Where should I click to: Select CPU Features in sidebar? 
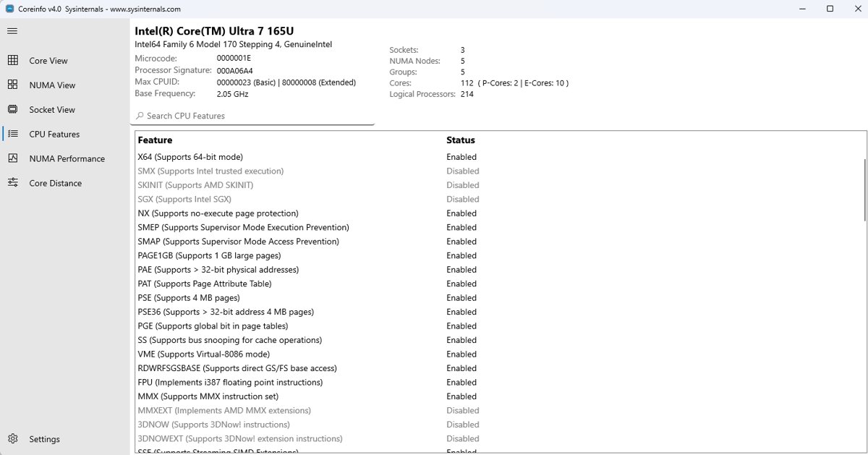[x=64, y=135]
